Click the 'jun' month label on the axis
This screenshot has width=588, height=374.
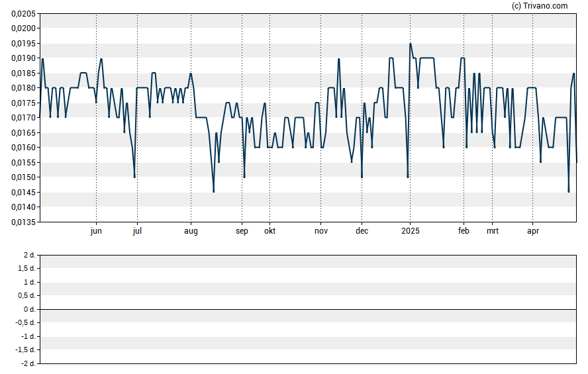96,231
